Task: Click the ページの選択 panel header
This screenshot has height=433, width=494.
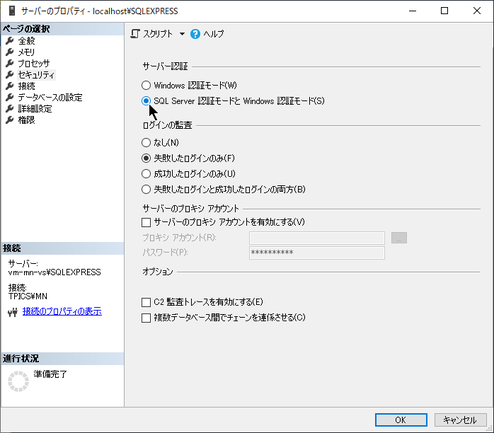Action: 62,29
